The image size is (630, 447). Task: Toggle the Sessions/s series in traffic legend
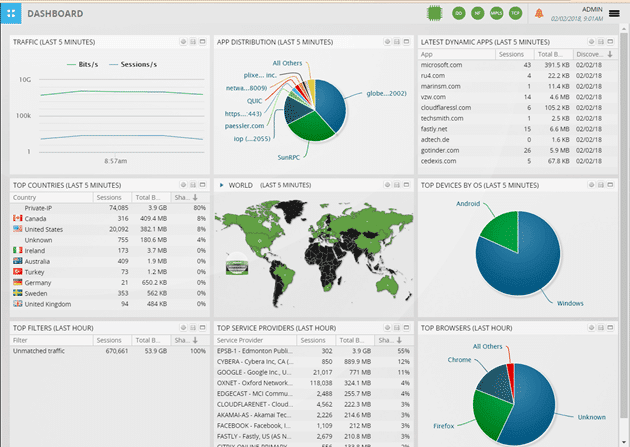[133, 64]
